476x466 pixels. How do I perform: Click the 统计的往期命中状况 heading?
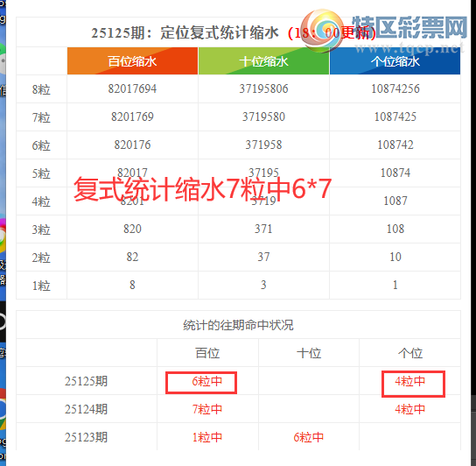(238, 325)
